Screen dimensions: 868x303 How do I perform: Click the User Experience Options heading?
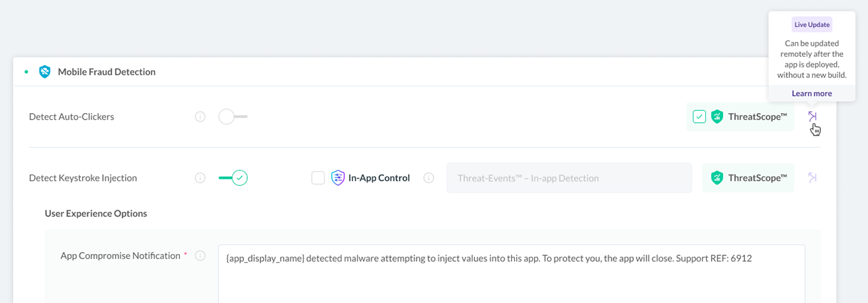96,214
